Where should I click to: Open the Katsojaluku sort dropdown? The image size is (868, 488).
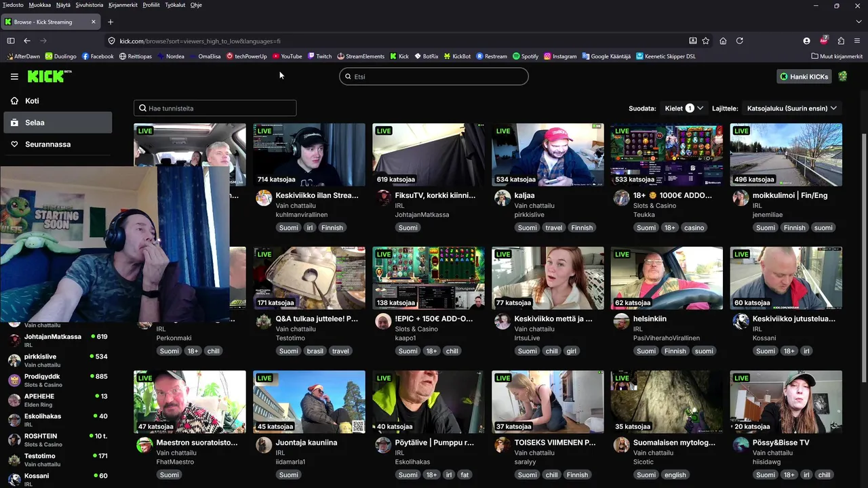[x=791, y=108]
